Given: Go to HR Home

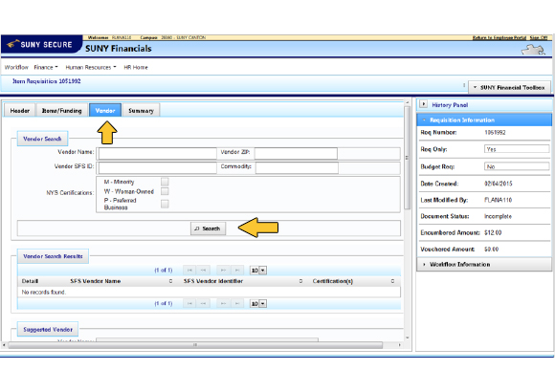Looking at the screenshot, I should coord(136,67).
